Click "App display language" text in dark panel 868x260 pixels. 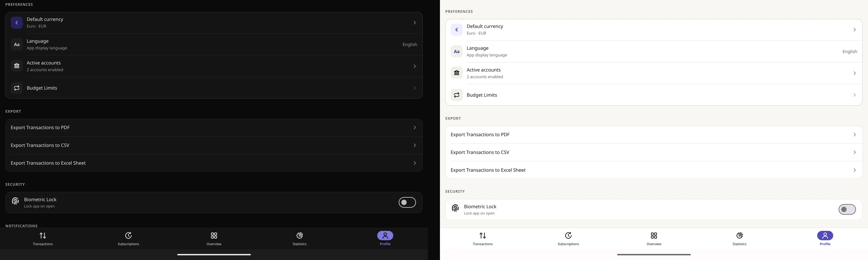point(47,48)
